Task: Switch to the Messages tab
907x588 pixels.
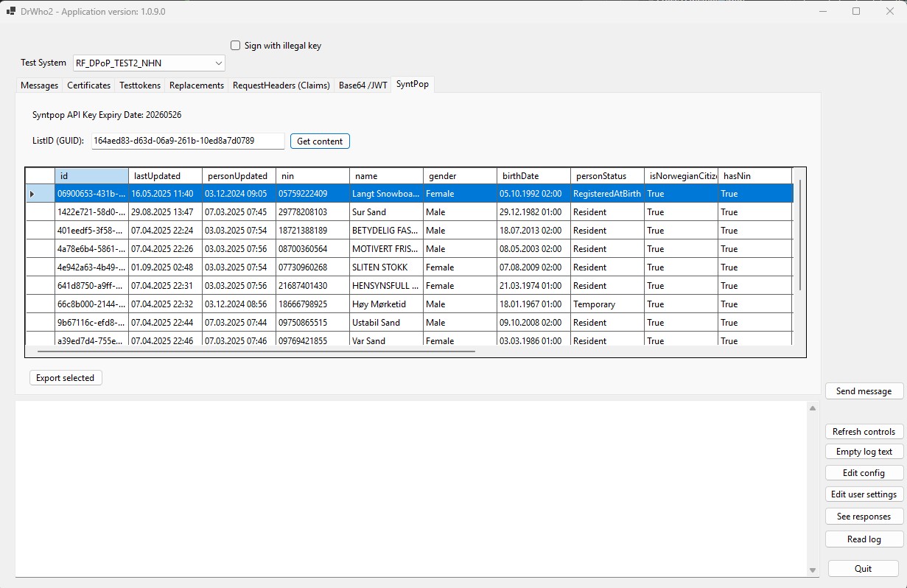Action: coord(39,85)
